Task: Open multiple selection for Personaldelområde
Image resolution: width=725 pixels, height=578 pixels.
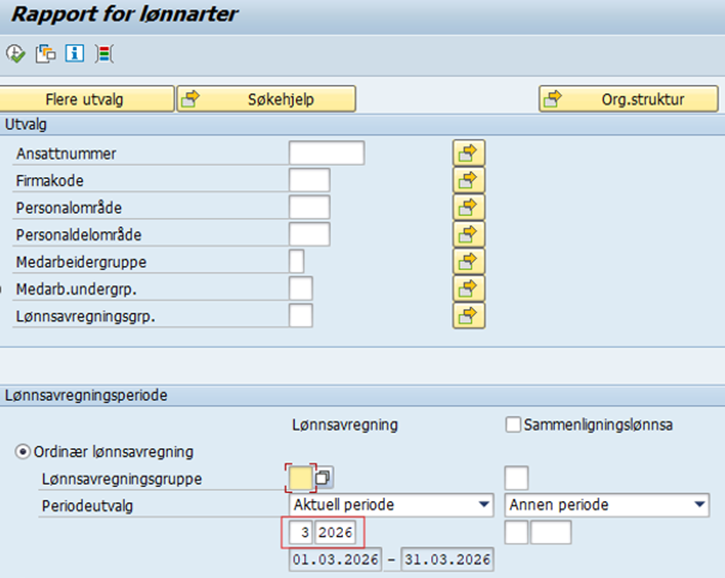Action: tap(468, 234)
